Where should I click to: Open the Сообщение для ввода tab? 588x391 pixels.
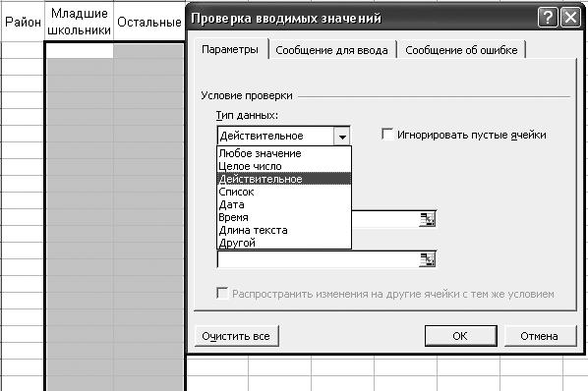pyautogui.click(x=331, y=50)
